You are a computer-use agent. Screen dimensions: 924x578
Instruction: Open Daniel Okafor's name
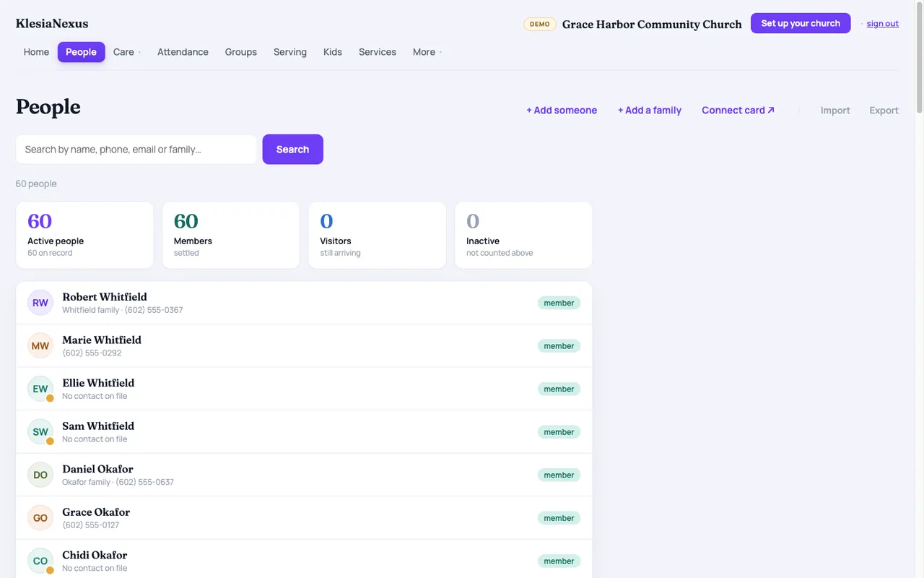97,469
